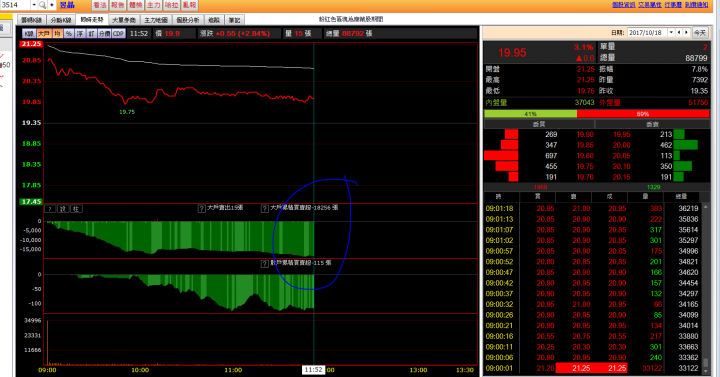Click the 成 column header in trade list

[609, 197]
